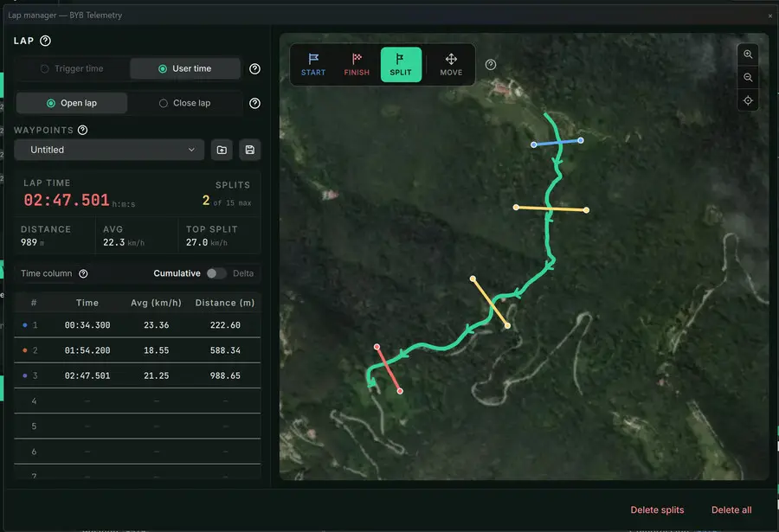Viewport: 779px width, 532px height.
Task: Select split row time 01:54.200
Action: coord(87,350)
